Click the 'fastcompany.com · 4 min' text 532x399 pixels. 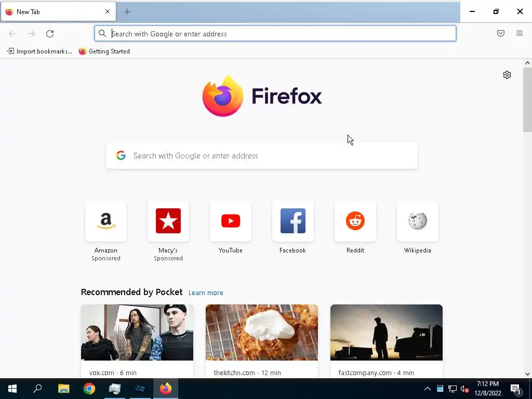(376, 373)
